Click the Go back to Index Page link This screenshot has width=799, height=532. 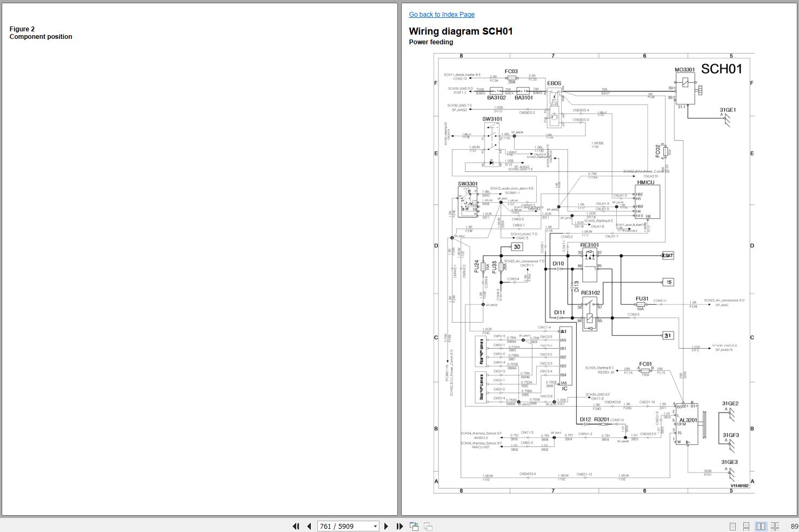pyautogui.click(x=442, y=15)
